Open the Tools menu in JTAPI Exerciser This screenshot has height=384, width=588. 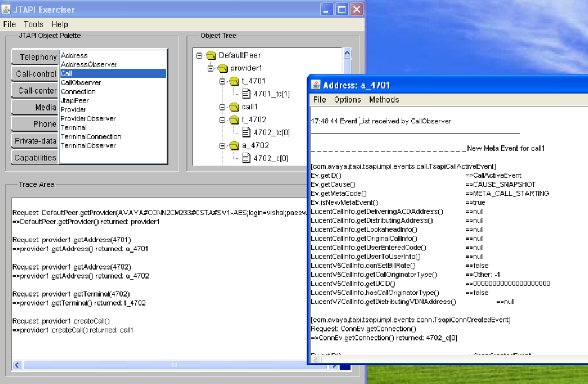coord(33,24)
